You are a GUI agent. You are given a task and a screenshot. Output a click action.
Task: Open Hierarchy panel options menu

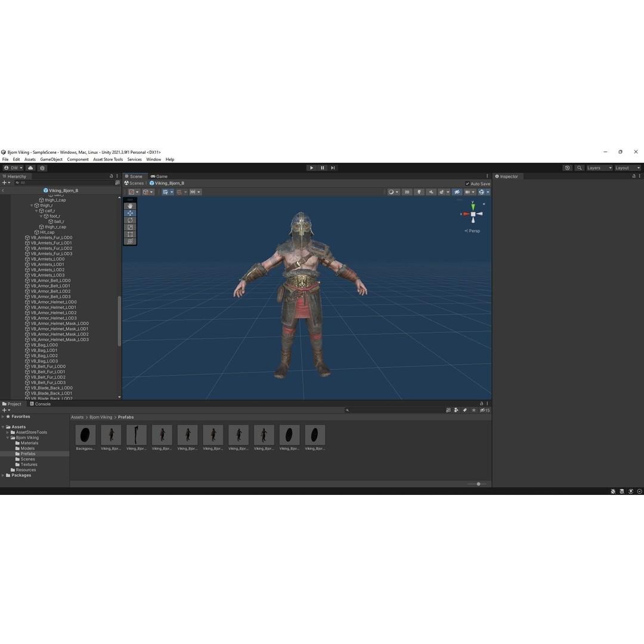point(117,176)
